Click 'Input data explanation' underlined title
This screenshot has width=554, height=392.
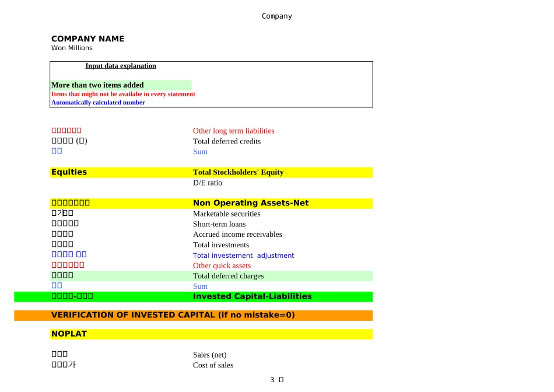pyautogui.click(x=121, y=66)
